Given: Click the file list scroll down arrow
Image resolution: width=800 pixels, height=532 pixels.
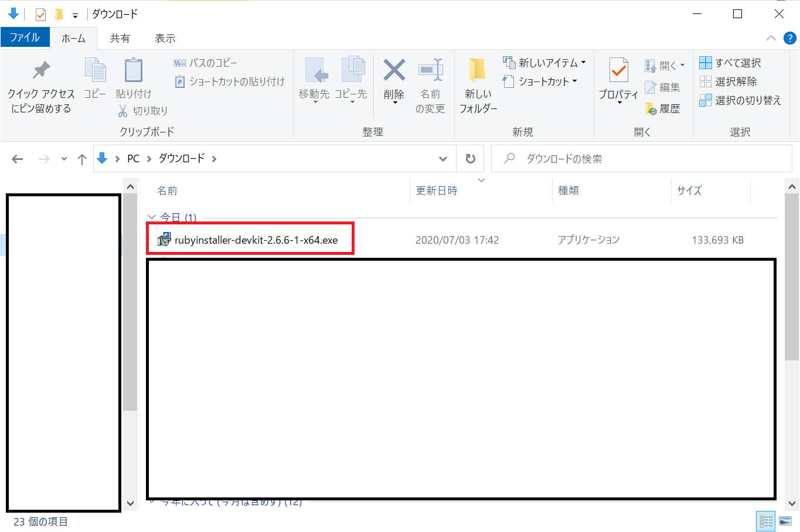Looking at the screenshot, I should click(x=792, y=504).
